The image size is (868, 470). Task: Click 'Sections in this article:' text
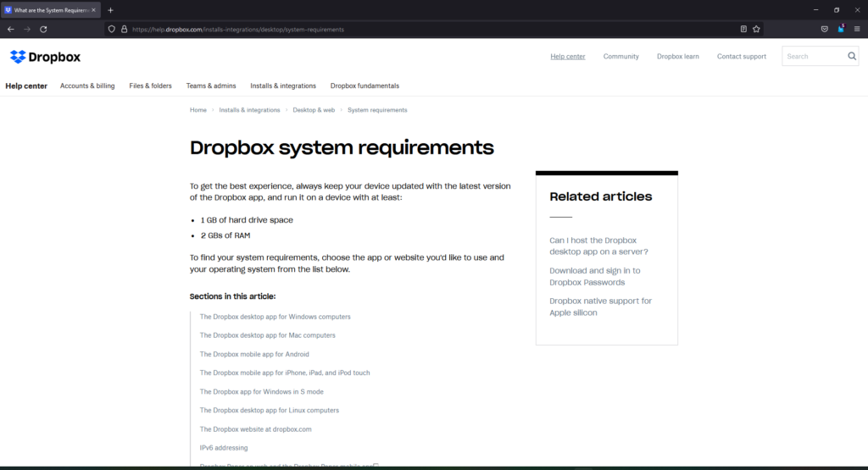tap(232, 296)
